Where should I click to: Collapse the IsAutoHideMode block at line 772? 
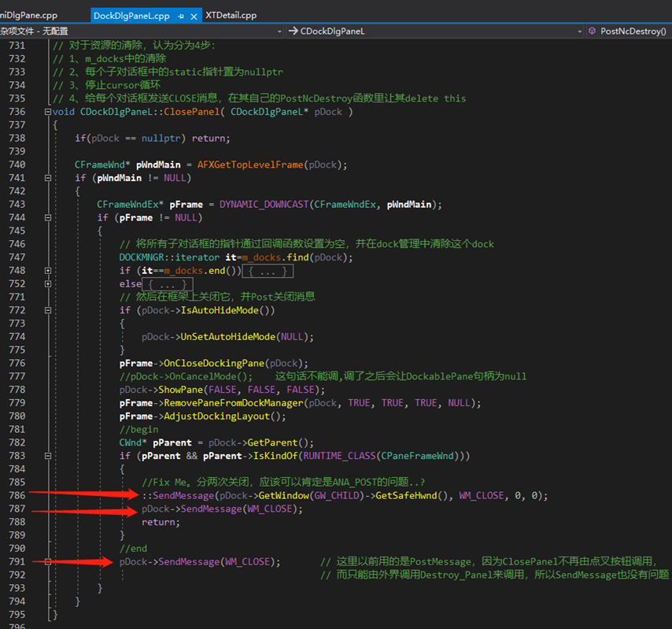pos(48,311)
